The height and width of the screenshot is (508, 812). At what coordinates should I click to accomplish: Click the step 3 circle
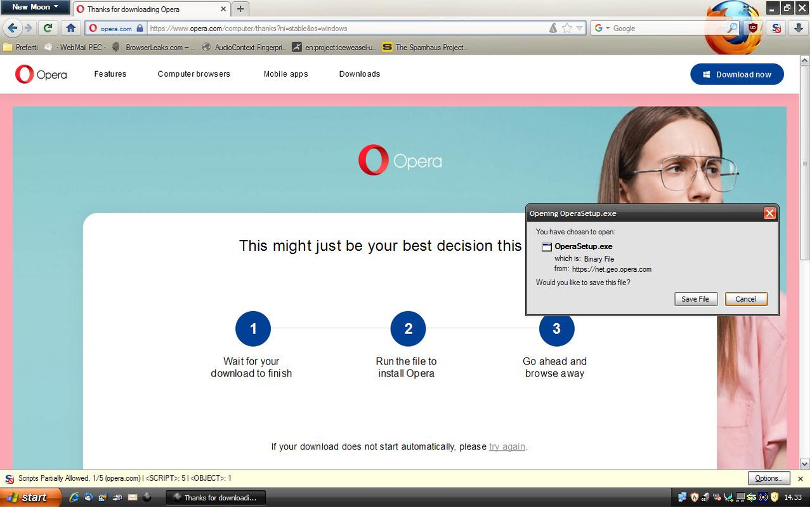point(556,329)
